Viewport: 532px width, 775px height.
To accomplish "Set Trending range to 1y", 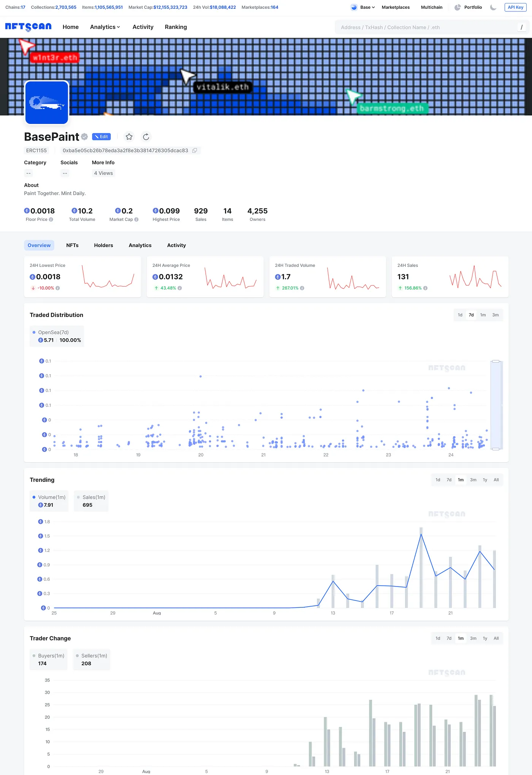I will pos(485,480).
